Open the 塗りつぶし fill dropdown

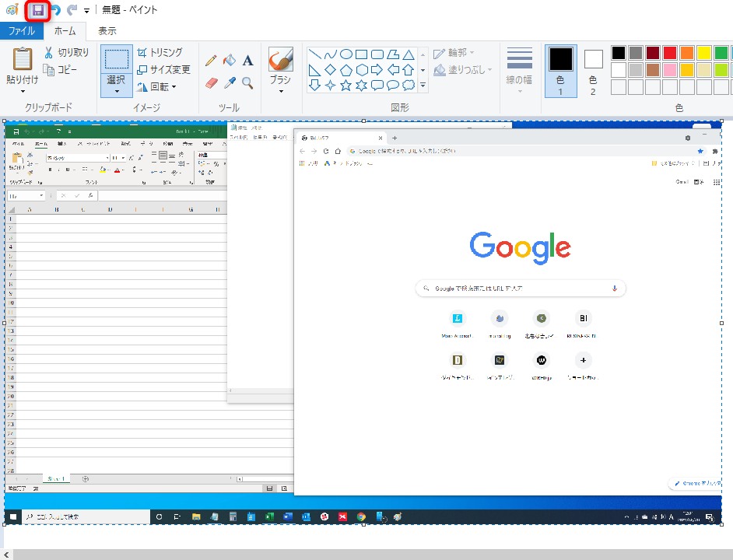click(x=463, y=70)
